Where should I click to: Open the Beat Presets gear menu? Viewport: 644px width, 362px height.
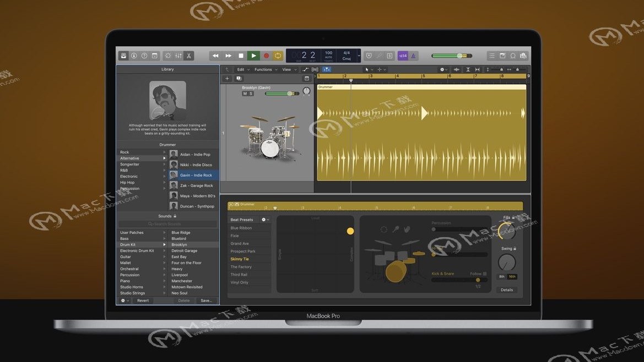click(x=265, y=220)
